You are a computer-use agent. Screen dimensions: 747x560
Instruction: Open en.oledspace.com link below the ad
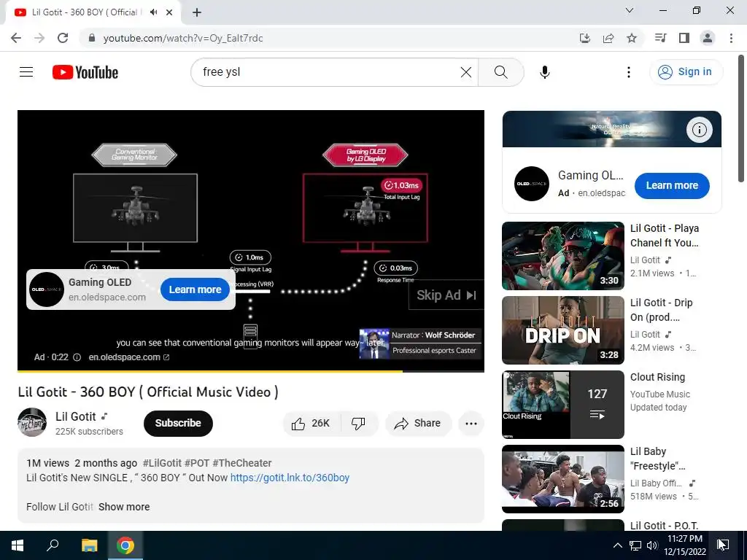coord(128,357)
